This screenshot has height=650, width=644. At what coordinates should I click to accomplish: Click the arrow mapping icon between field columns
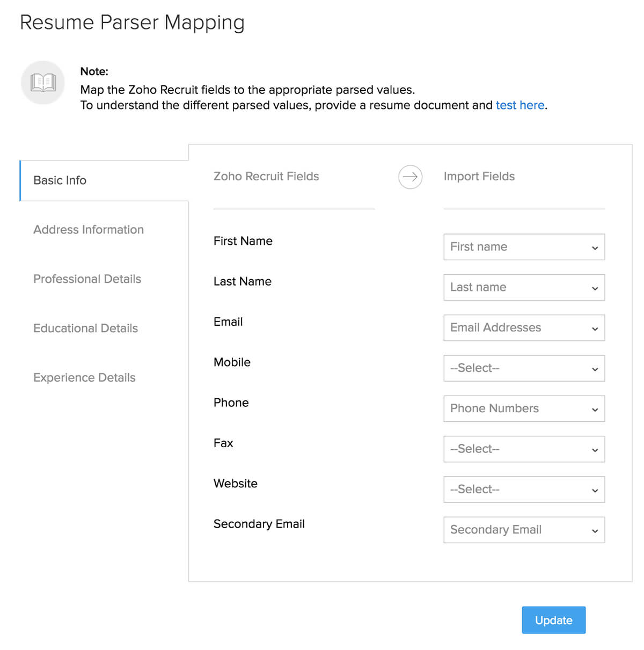tap(410, 177)
